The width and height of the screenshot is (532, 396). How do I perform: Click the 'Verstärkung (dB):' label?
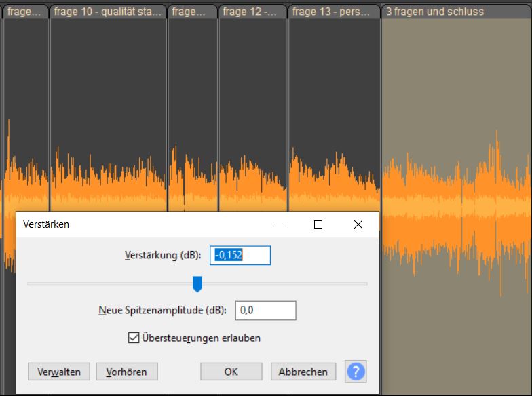[163, 255]
